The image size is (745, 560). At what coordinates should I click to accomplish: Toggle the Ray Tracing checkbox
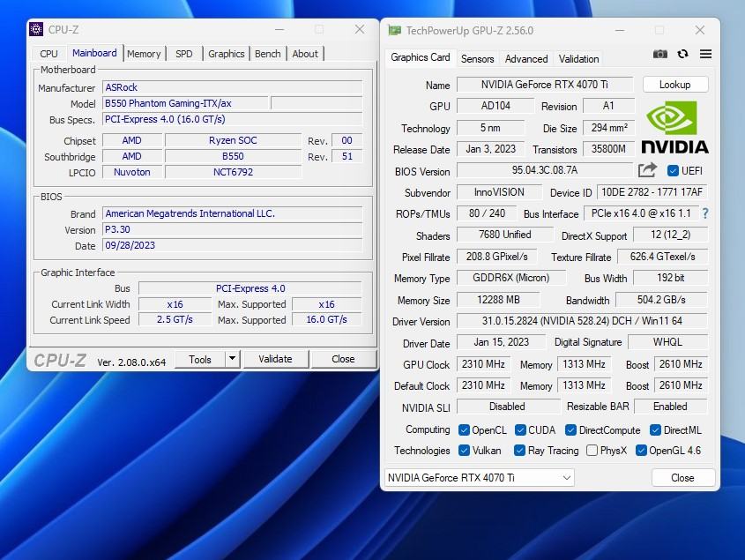pos(519,450)
